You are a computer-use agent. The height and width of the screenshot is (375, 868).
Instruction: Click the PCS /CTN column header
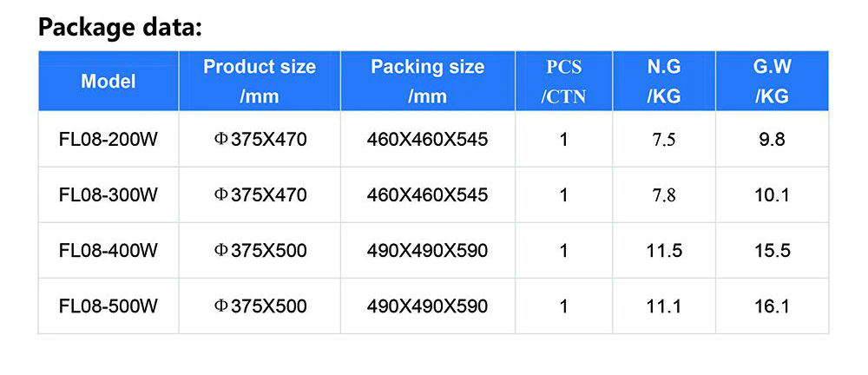click(564, 82)
